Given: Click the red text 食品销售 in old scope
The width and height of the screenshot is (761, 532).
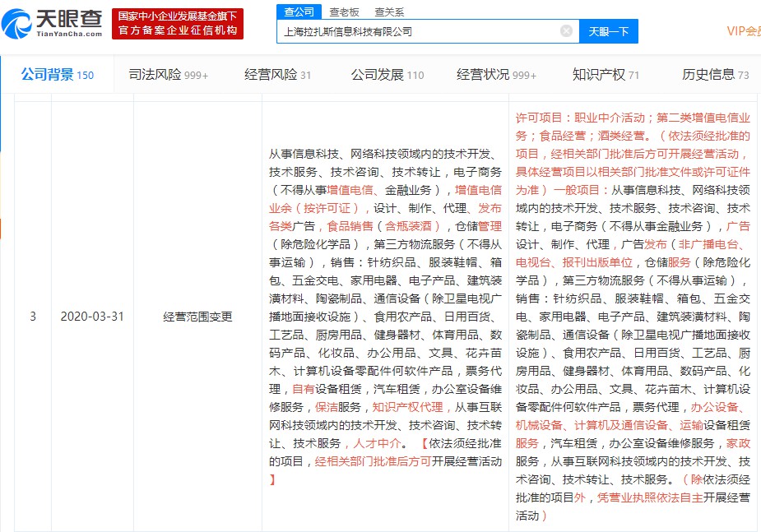Looking at the screenshot, I should (350, 226).
